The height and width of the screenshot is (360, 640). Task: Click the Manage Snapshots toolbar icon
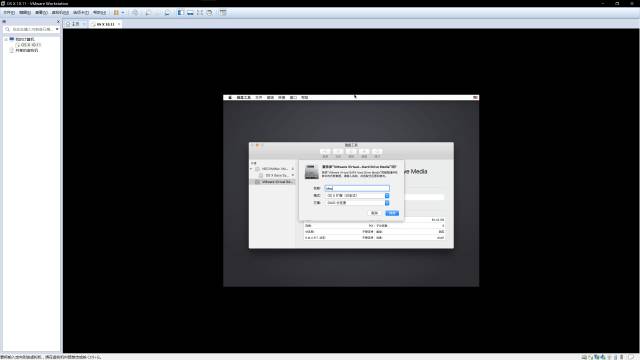pyautogui.click(x=167, y=13)
